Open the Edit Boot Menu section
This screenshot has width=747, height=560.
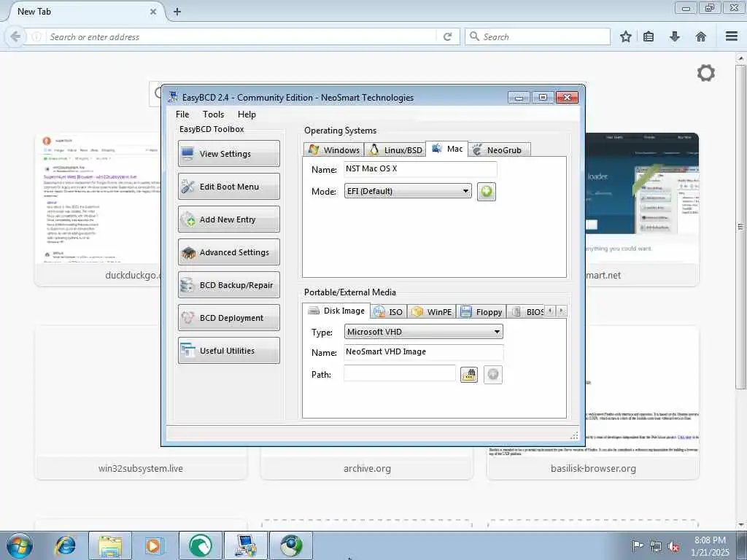pos(228,186)
